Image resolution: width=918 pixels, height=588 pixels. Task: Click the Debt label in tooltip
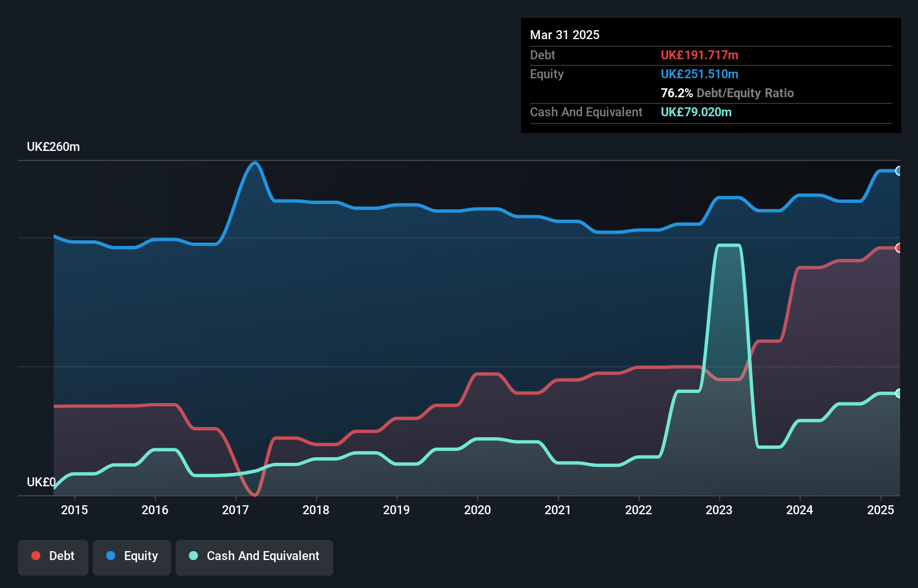pos(542,55)
